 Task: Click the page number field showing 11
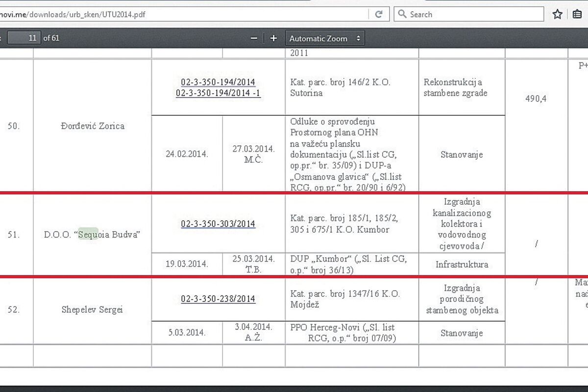tap(24, 38)
